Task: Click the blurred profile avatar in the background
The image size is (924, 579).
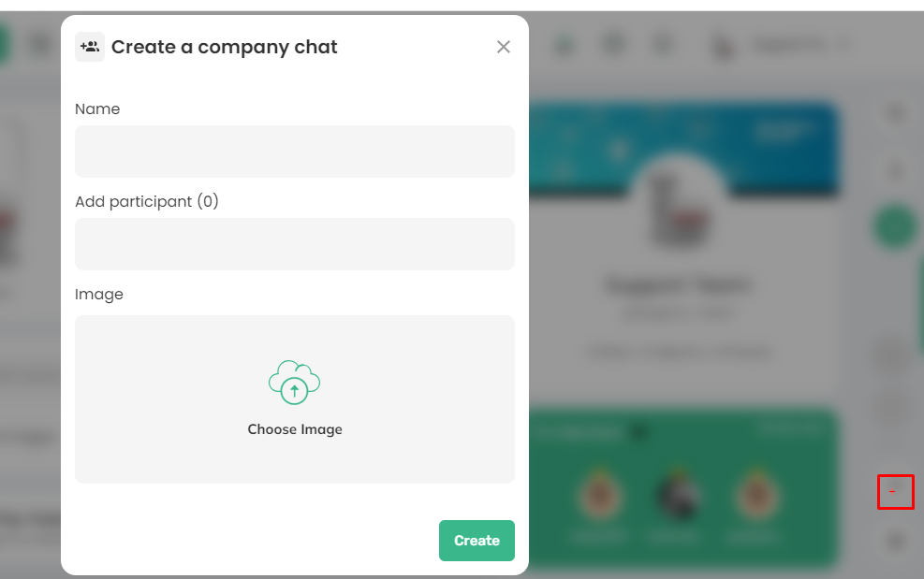Action: 679,203
